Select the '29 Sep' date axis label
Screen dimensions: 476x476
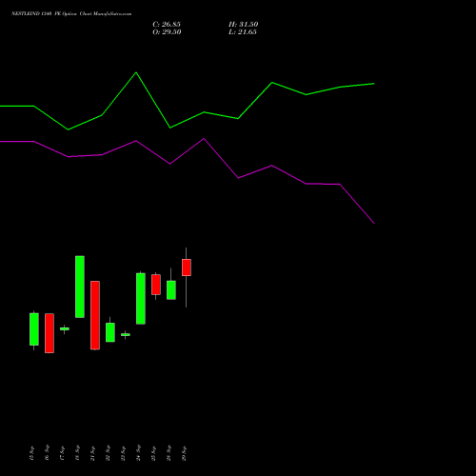184,453
